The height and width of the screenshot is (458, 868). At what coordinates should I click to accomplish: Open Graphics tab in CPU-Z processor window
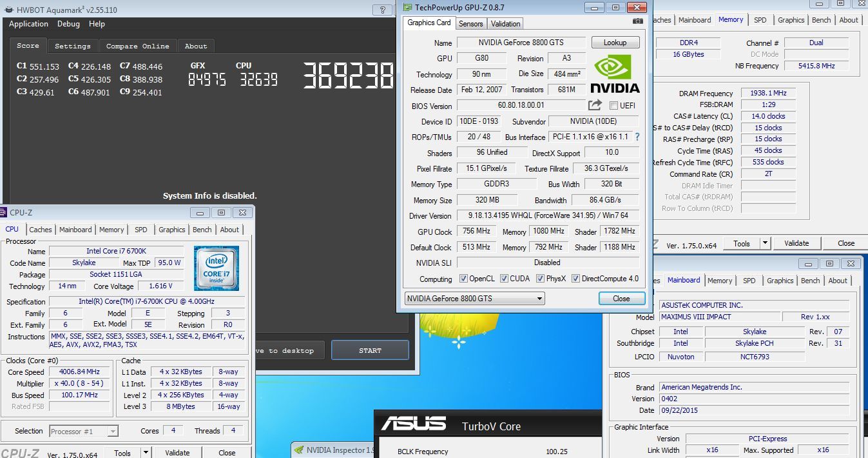click(172, 230)
